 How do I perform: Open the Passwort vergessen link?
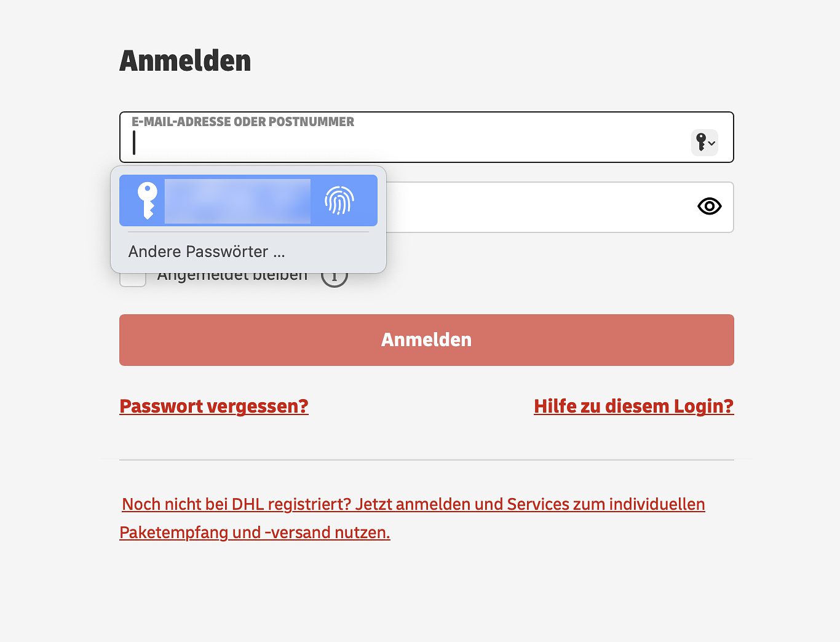[213, 406]
